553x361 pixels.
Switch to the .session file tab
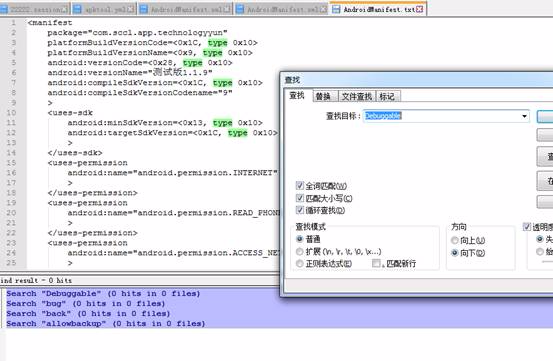pos(35,9)
